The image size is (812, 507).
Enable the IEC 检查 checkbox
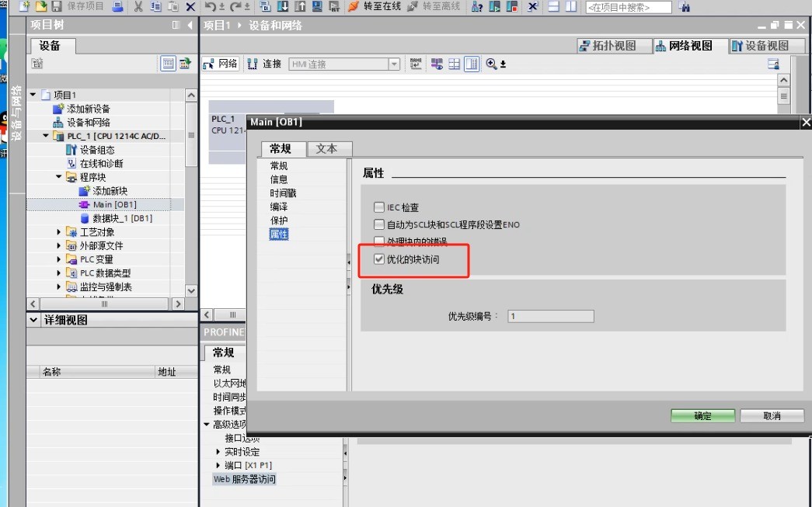tap(379, 207)
